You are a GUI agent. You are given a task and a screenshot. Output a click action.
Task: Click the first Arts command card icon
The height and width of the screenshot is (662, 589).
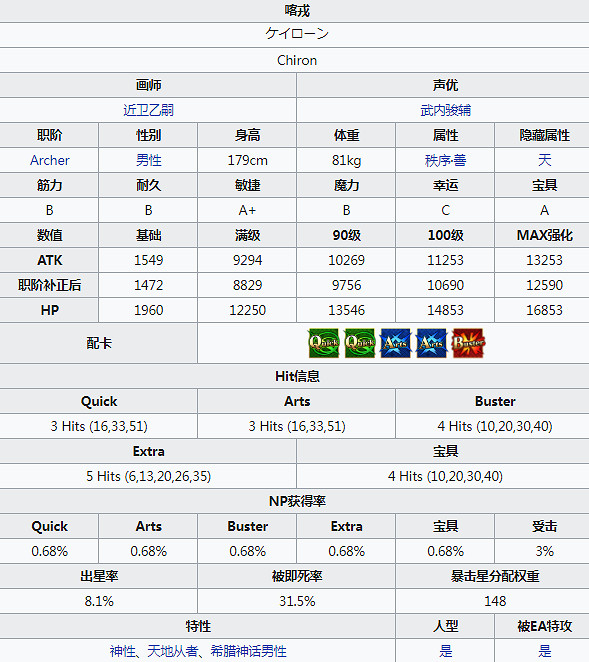click(x=396, y=343)
